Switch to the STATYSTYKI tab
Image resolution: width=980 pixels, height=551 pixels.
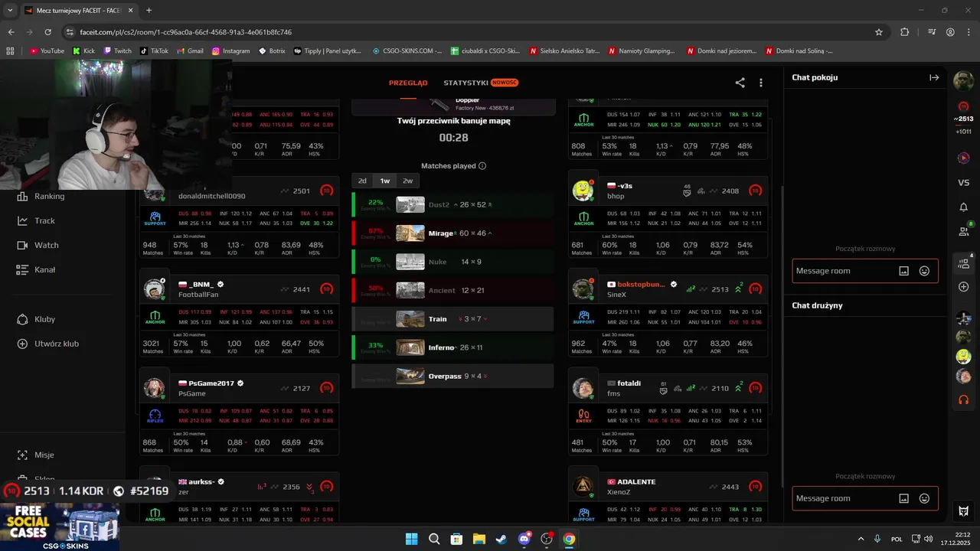pyautogui.click(x=465, y=83)
